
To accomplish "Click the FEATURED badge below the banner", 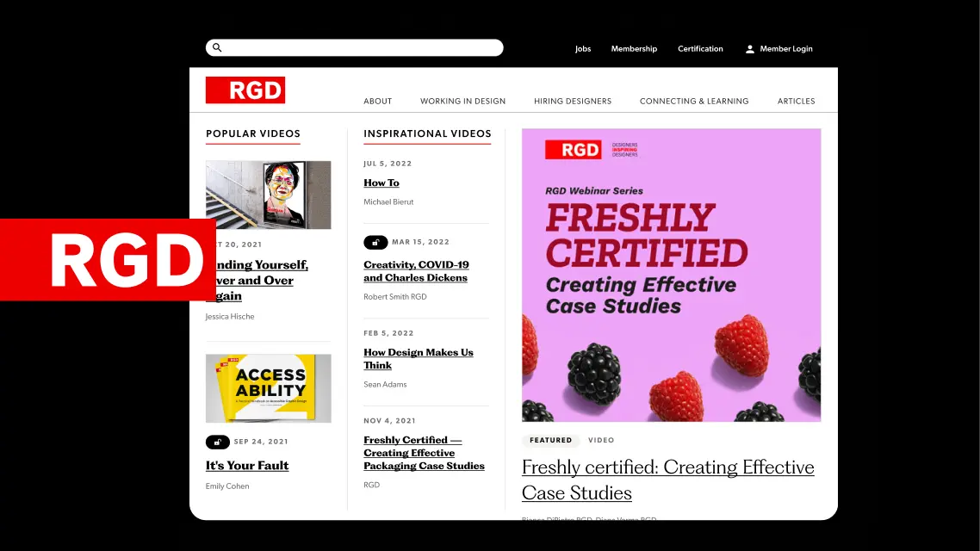I will 550,440.
